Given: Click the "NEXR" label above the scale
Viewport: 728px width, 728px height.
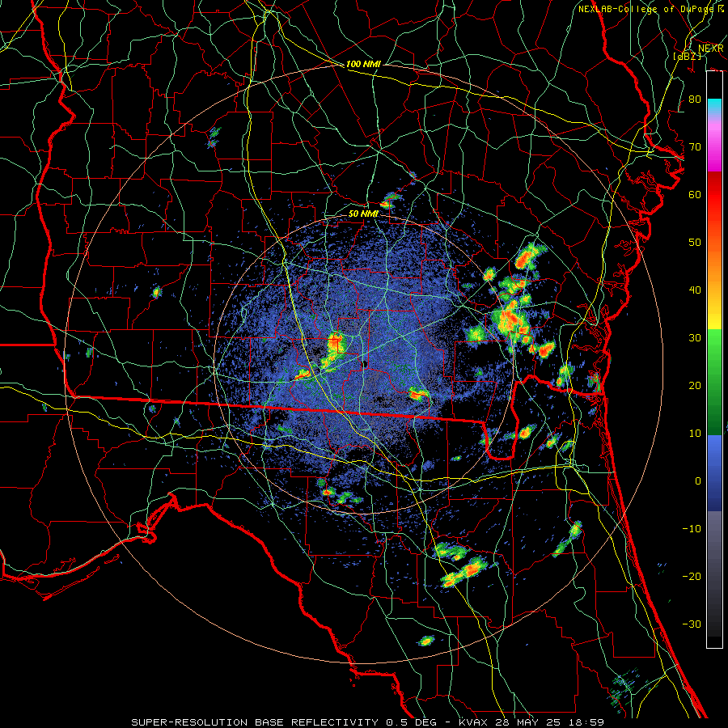Looking at the screenshot, I should point(711,49).
